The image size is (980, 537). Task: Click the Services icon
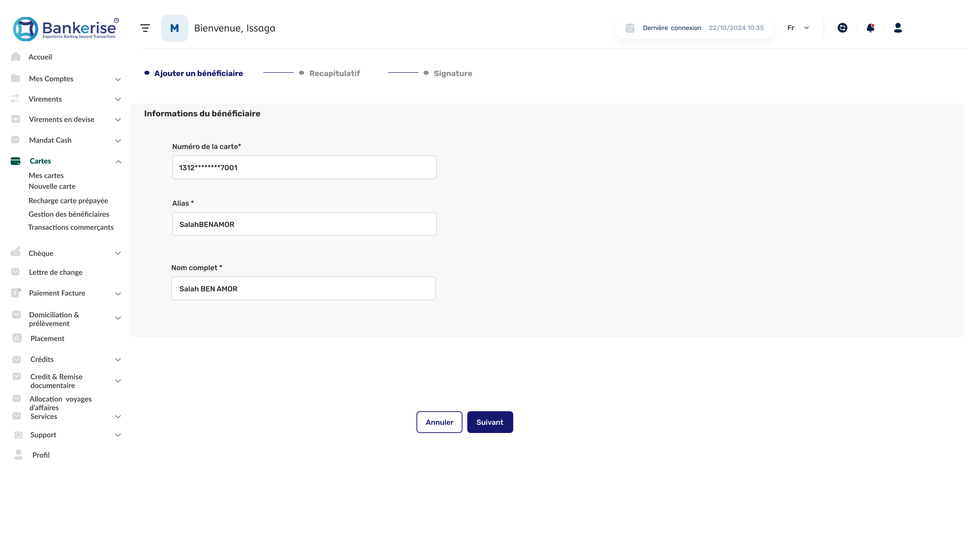tap(17, 416)
